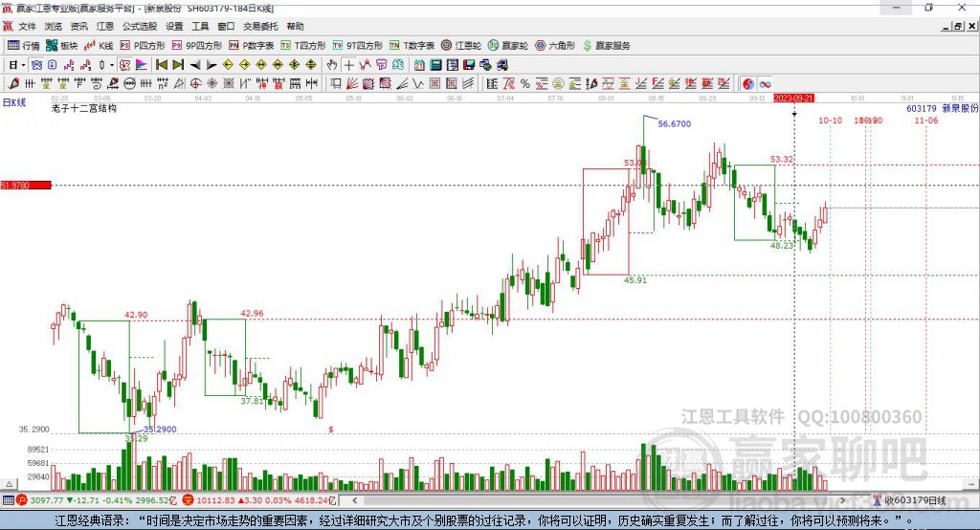This screenshot has height=530, width=980.
Task: Select the Gann fan angle lines tool
Action: (x=352, y=84)
